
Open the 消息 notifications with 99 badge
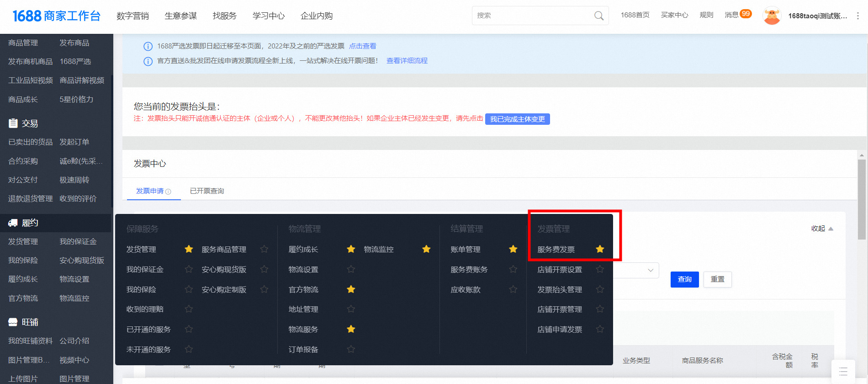coord(737,15)
